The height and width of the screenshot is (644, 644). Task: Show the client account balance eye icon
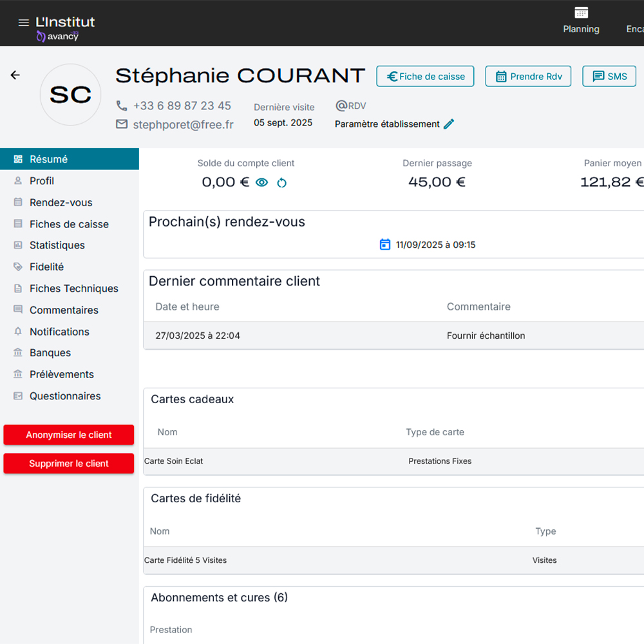(261, 183)
